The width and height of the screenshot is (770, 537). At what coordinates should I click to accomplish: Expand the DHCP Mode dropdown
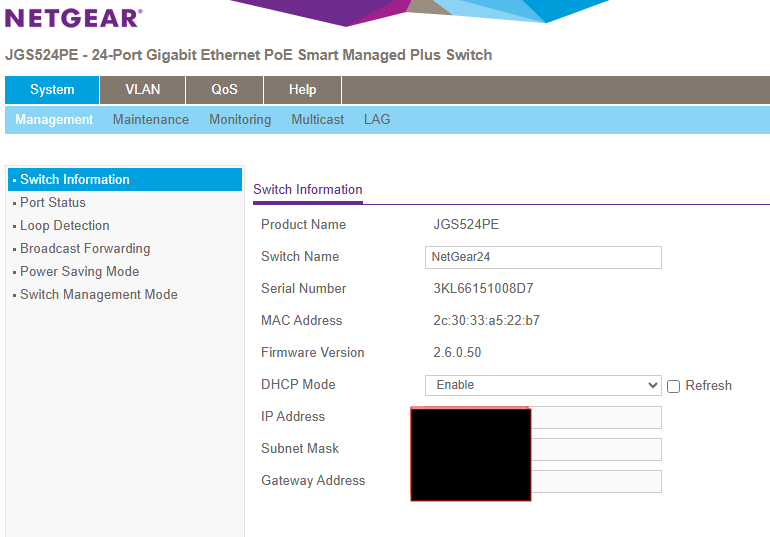coord(543,385)
